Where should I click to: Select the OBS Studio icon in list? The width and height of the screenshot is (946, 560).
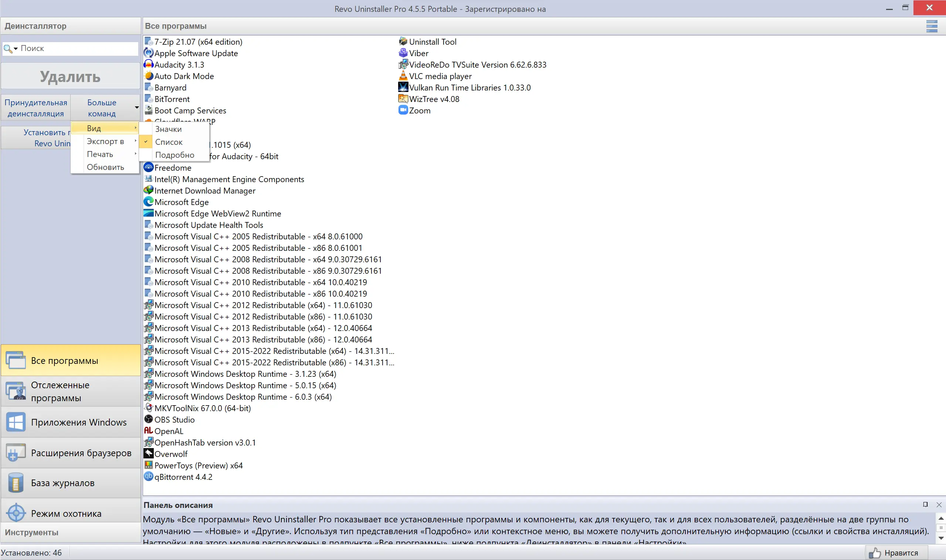(148, 419)
